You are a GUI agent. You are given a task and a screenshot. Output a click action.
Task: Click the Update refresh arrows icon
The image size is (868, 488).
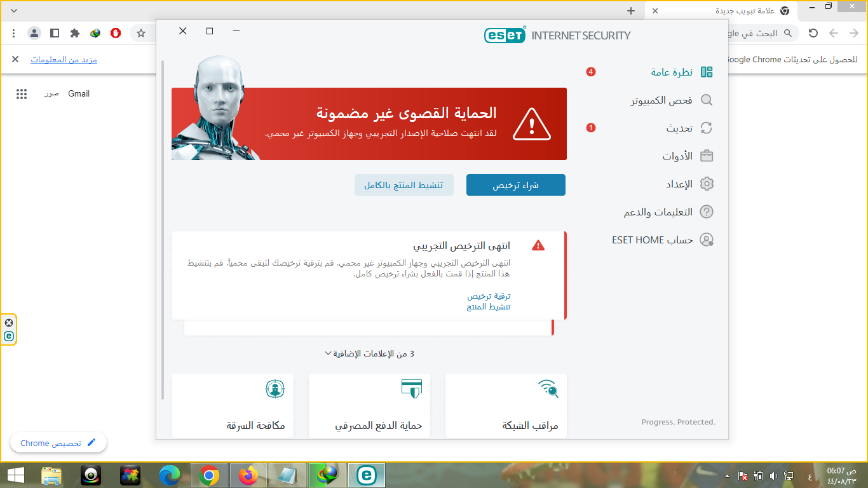[x=706, y=128]
